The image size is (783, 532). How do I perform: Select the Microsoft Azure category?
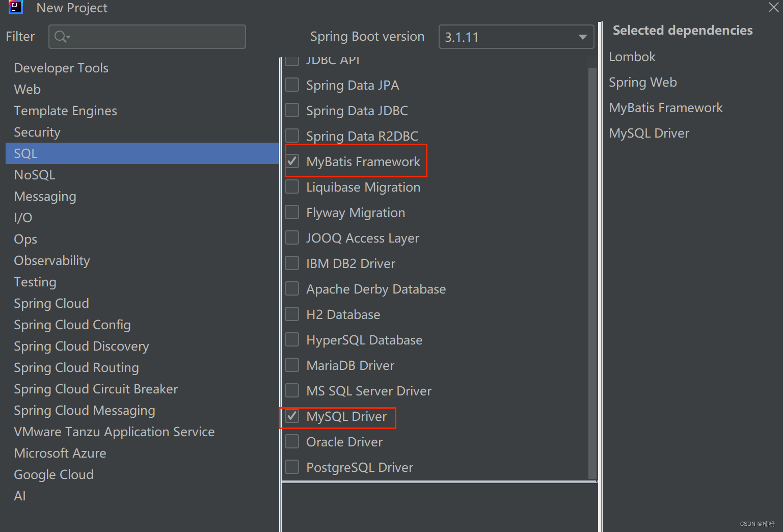coord(142,453)
